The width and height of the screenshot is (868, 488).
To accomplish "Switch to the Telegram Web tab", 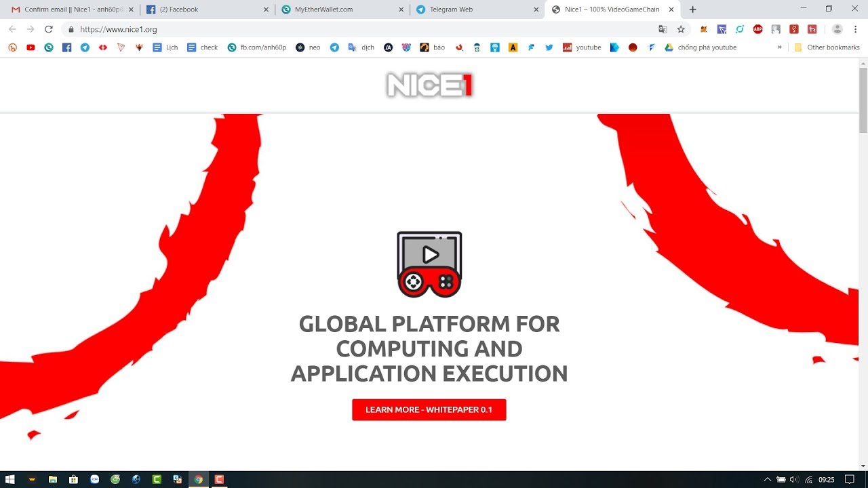I will point(477,9).
